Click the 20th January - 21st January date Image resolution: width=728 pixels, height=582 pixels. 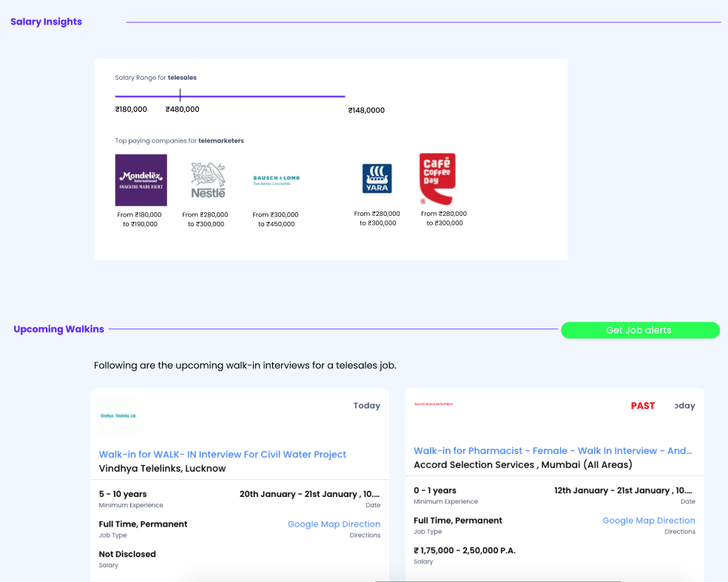click(310, 494)
